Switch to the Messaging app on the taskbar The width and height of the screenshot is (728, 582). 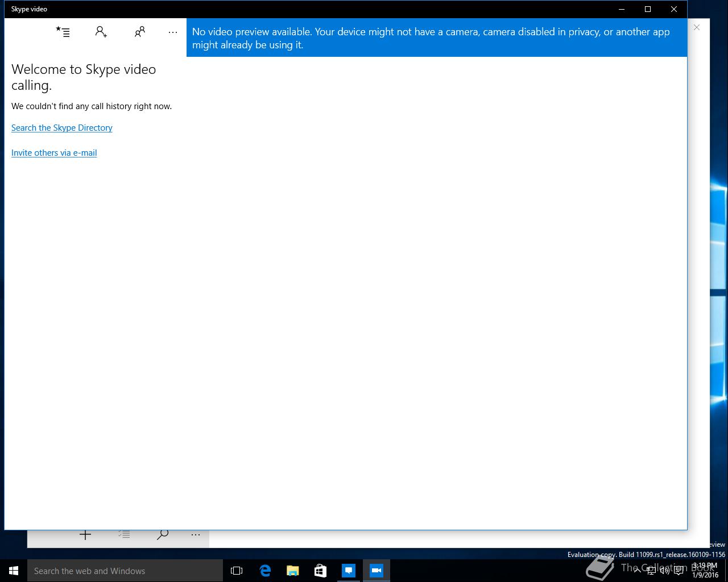pyautogui.click(x=349, y=571)
